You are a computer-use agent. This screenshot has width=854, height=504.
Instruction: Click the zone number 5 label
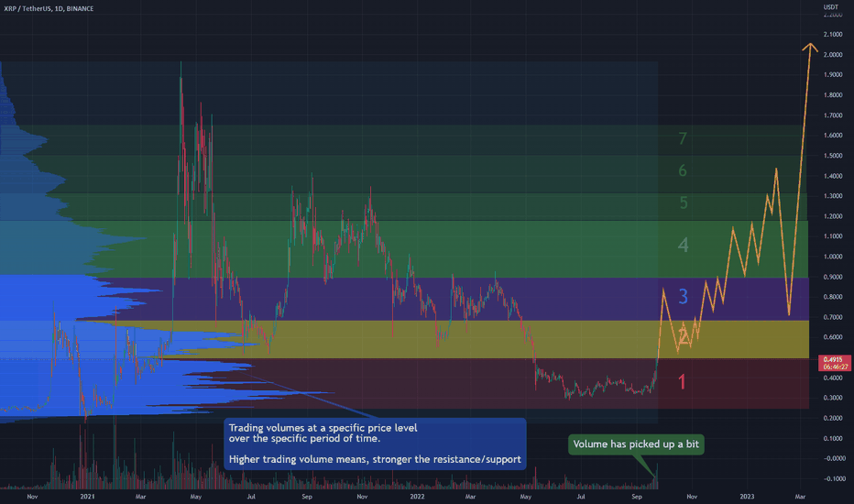point(684,203)
